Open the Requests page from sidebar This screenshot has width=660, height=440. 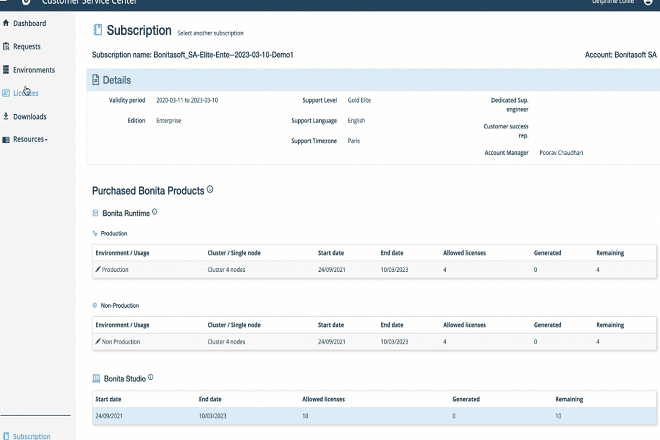pyautogui.click(x=29, y=46)
